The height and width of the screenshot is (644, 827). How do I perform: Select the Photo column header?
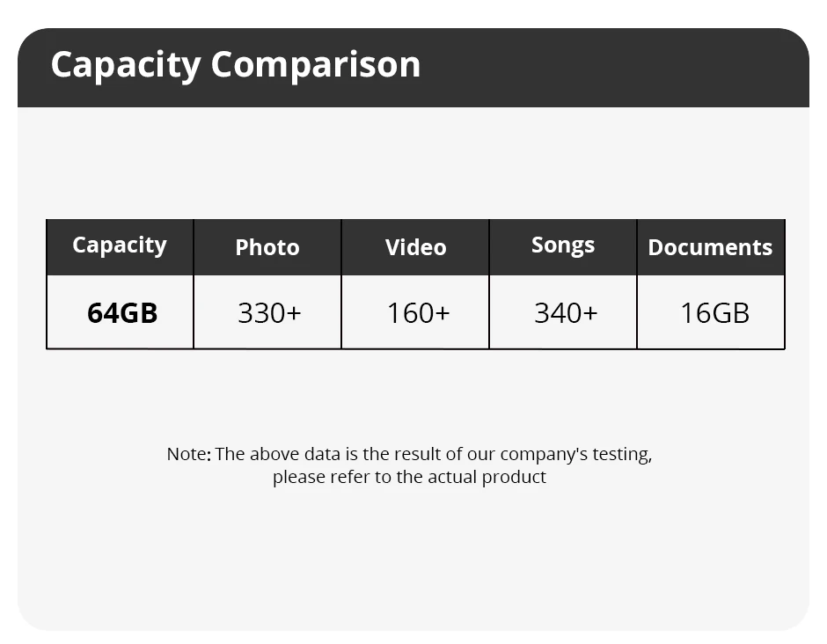click(x=267, y=248)
